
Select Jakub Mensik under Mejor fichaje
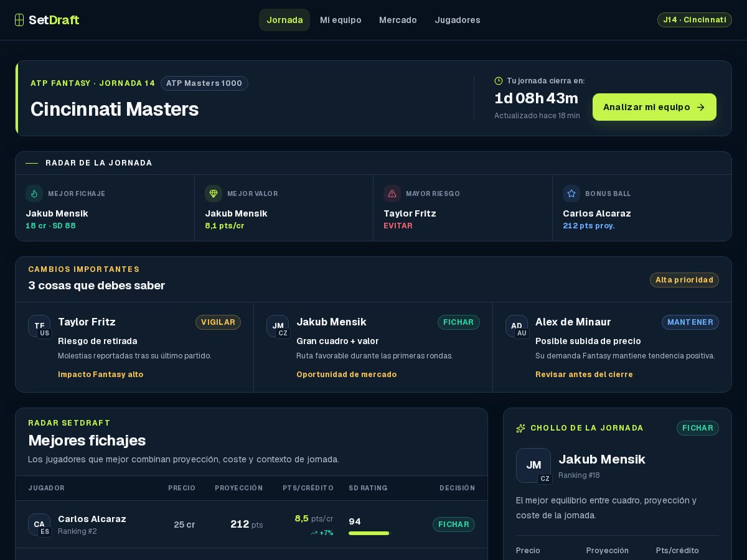pyautogui.click(x=57, y=213)
